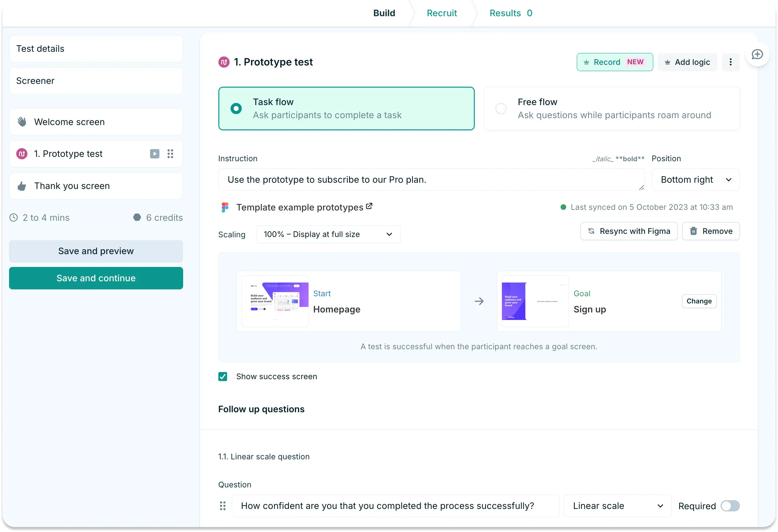Image resolution: width=778 pixels, height=532 pixels.
Task: Switch to the Recruit tab
Action: [441, 13]
